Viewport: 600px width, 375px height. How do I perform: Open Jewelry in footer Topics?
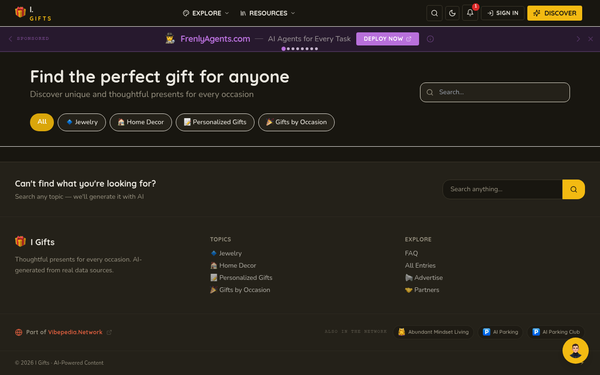point(226,253)
